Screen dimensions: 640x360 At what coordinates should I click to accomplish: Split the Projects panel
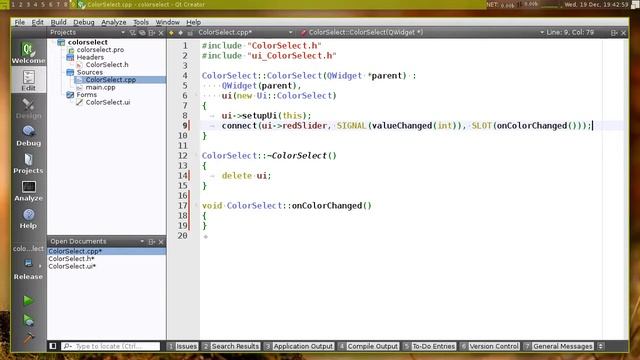(152, 33)
